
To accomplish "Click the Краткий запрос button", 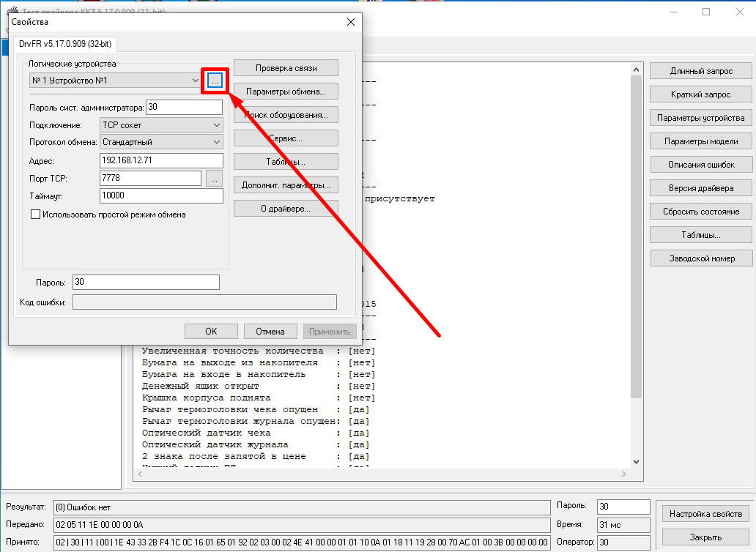I will click(x=701, y=94).
